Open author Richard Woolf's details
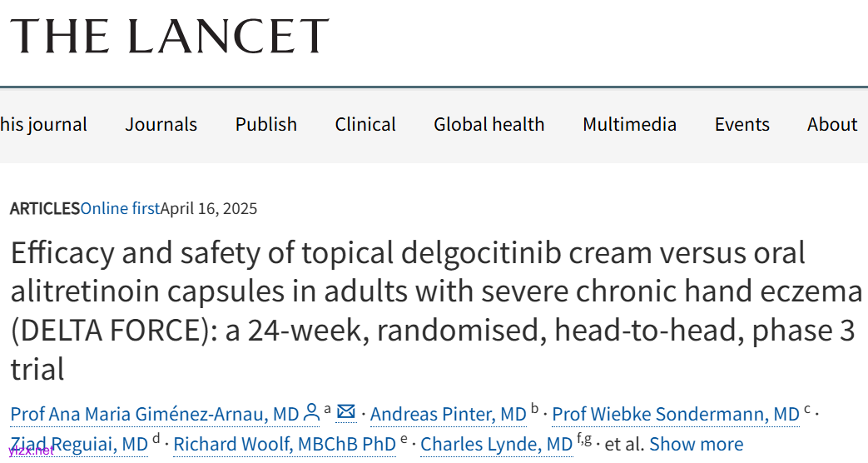Image resolution: width=868 pixels, height=463 pixels. (285, 445)
